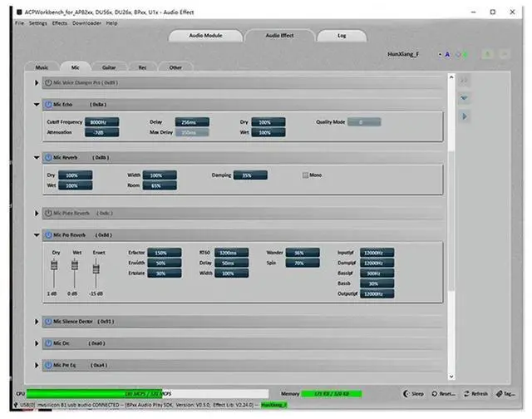
Task: Open the File menu
Action: 19,23
